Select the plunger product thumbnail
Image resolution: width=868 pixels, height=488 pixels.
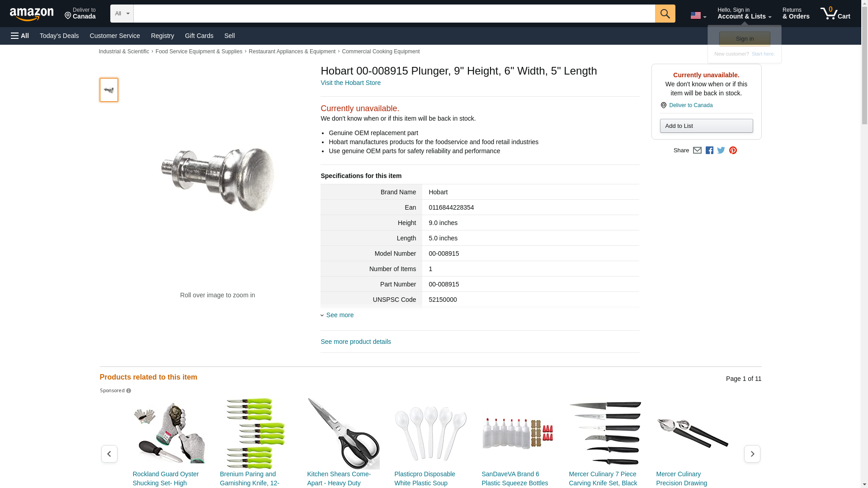tap(109, 89)
